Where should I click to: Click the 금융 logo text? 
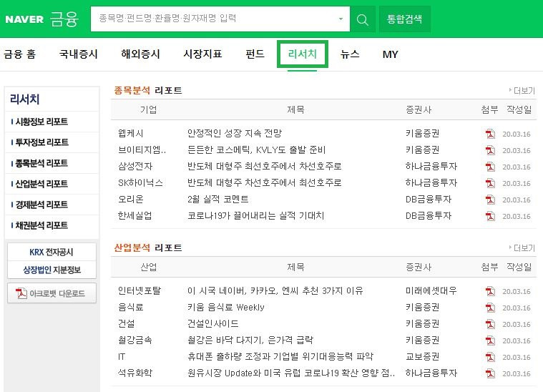point(64,19)
